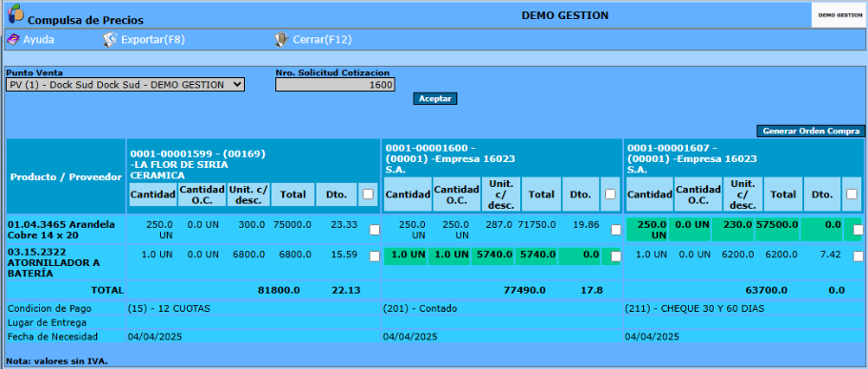Image resolution: width=868 pixels, height=369 pixels.
Task: Check header checkbox for LA FLOR DE SIRIA CERAMICA
Action: pos(368,194)
